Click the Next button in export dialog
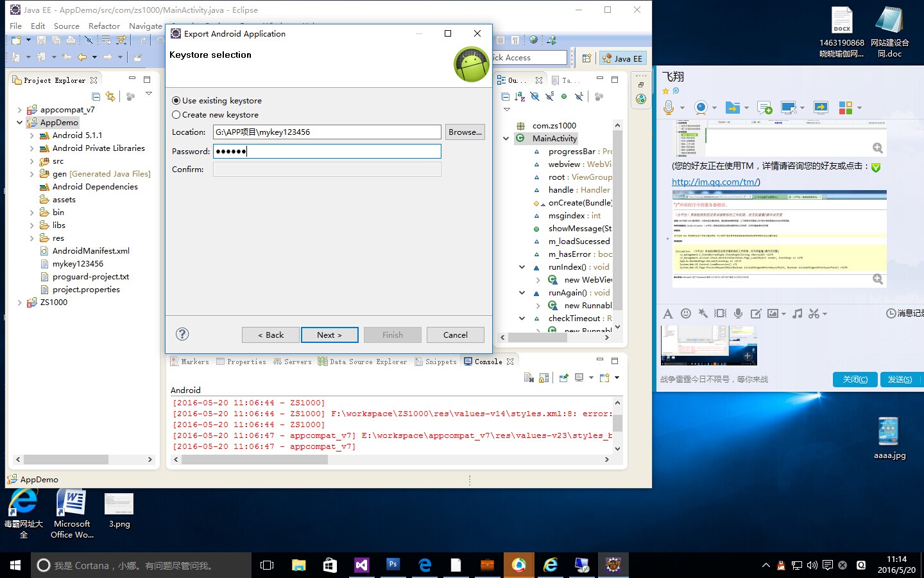Viewport: 924px width, 578px height. pos(330,335)
